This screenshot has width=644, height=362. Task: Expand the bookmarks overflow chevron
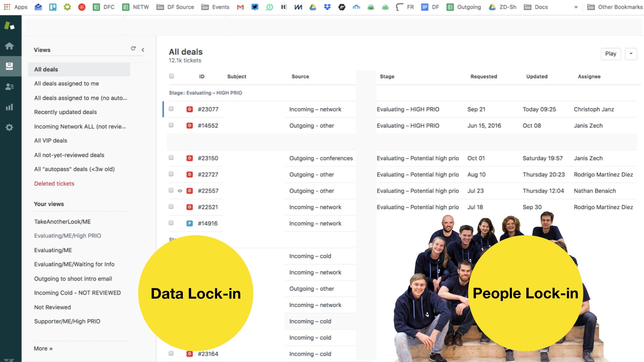tap(576, 7)
